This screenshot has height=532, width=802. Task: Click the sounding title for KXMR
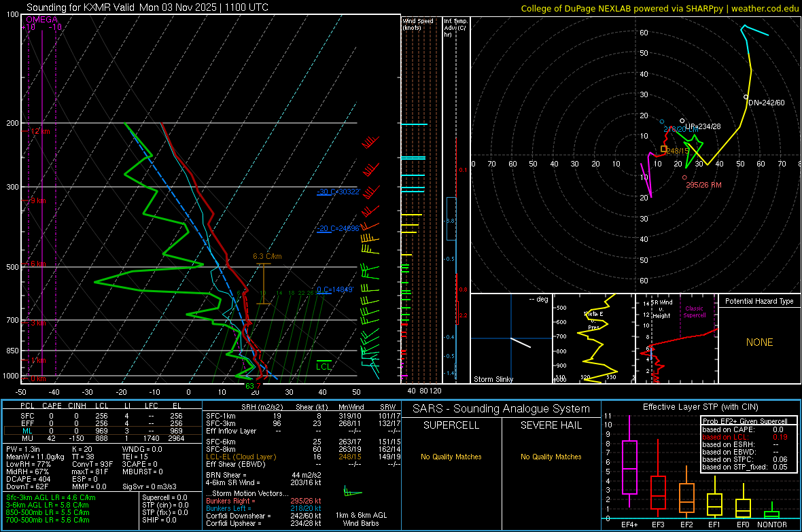pos(147,7)
